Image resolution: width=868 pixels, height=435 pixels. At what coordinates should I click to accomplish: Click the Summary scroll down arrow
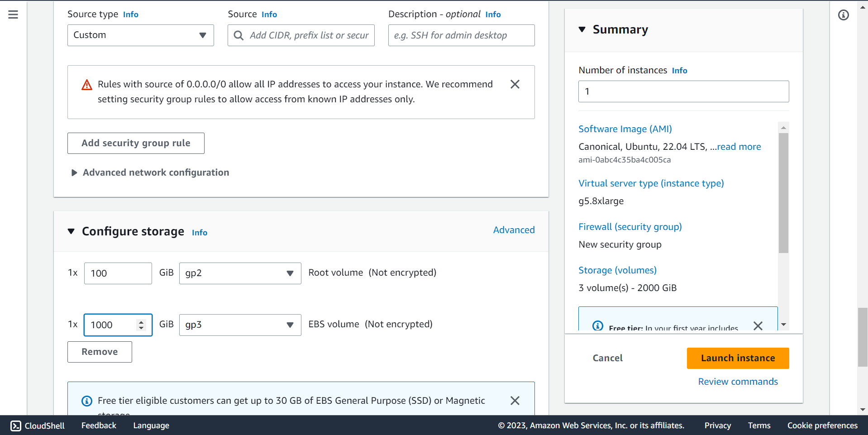783,325
